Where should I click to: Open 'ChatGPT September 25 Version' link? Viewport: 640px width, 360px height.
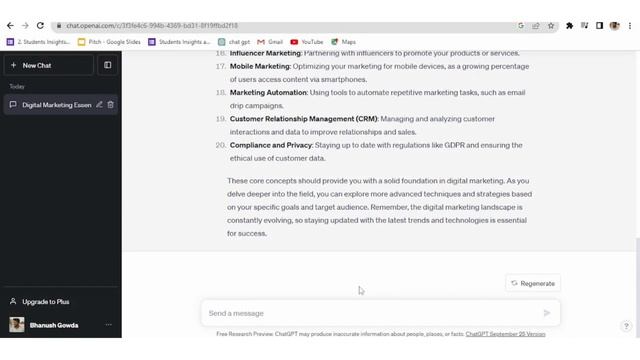505,334
